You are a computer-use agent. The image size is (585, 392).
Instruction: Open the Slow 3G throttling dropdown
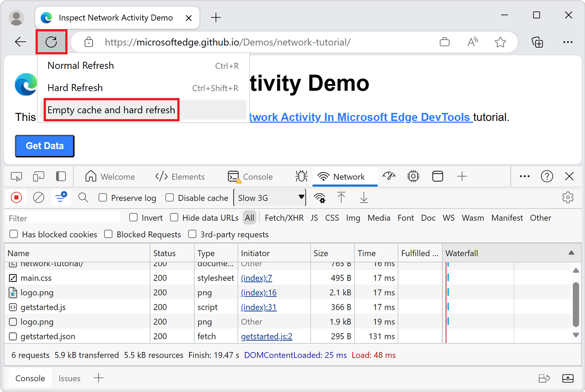click(270, 198)
